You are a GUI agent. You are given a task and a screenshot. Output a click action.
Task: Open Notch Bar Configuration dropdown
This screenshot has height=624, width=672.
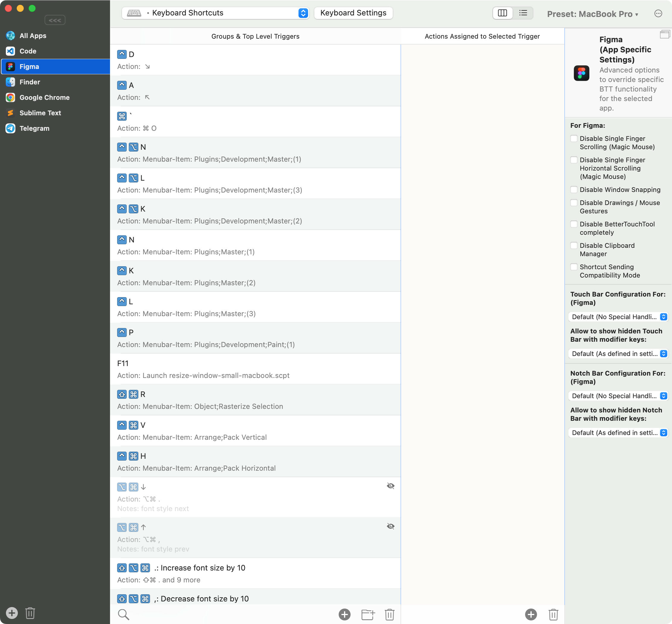point(618,396)
